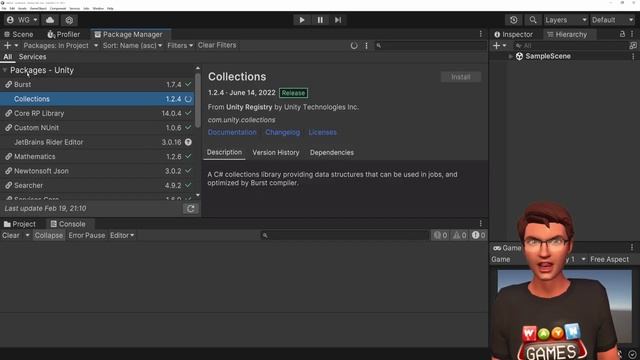Toggle warning messages counter in Console
640x360 pixels.
point(460,235)
